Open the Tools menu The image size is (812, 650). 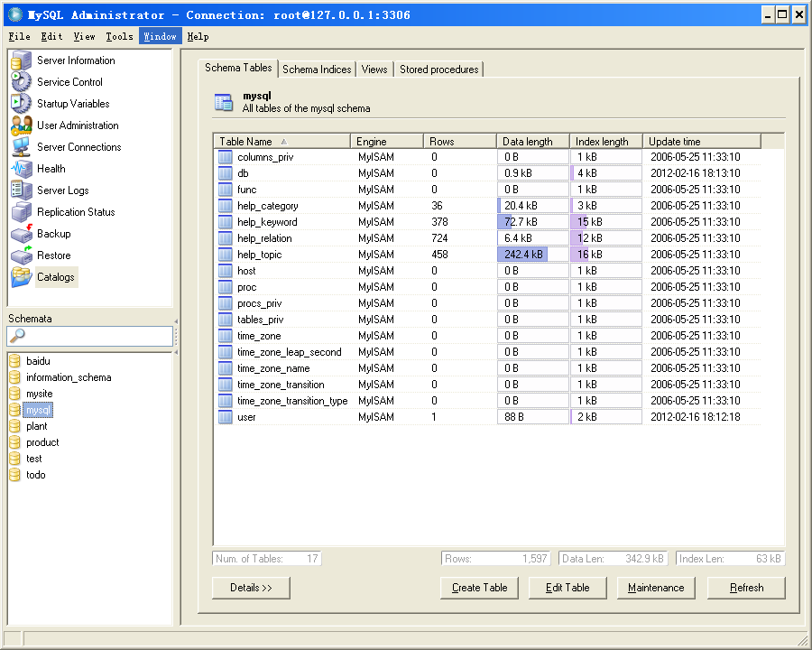click(120, 36)
